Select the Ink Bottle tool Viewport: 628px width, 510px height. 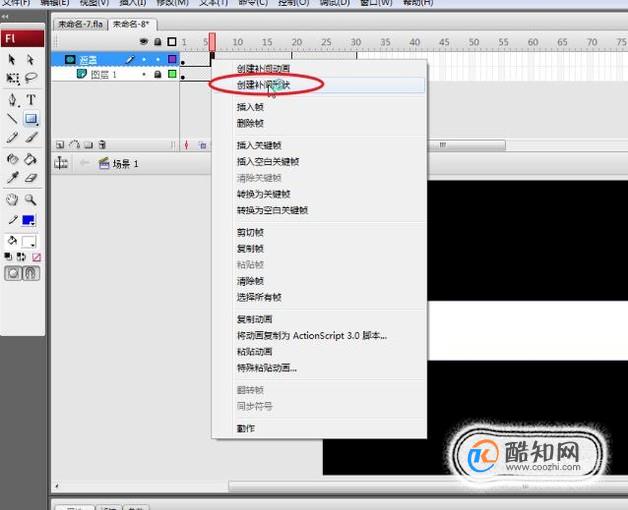[x=12, y=159]
